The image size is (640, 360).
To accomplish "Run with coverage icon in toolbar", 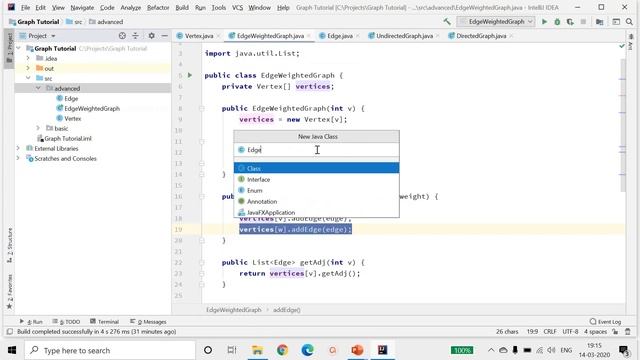I will (x=570, y=22).
